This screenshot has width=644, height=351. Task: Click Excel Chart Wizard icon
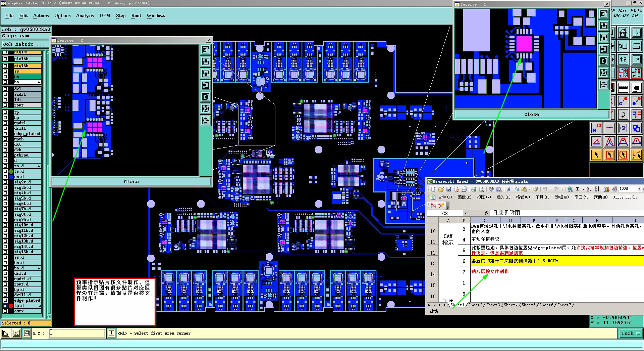tap(607, 189)
